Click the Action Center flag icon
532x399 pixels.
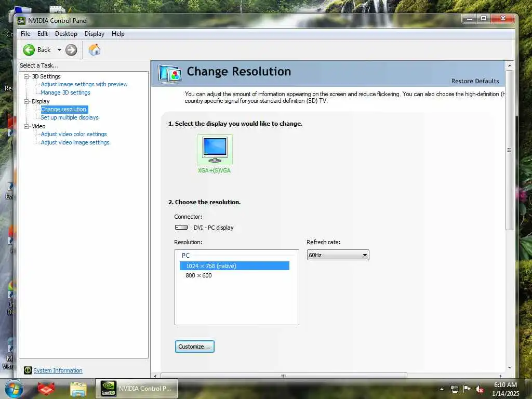pos(467,389)
